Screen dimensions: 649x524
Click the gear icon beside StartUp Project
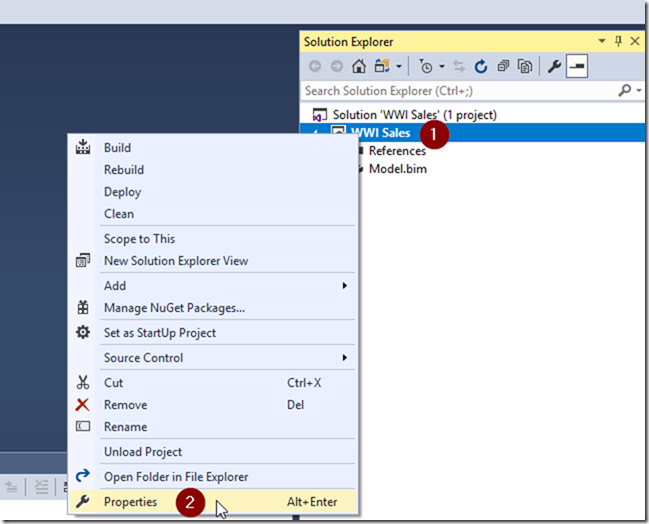83,332
